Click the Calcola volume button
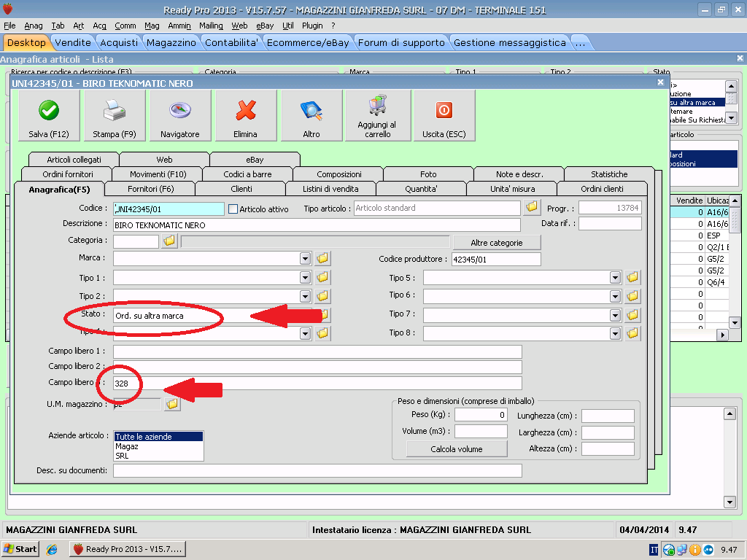 tap(457, 449)
